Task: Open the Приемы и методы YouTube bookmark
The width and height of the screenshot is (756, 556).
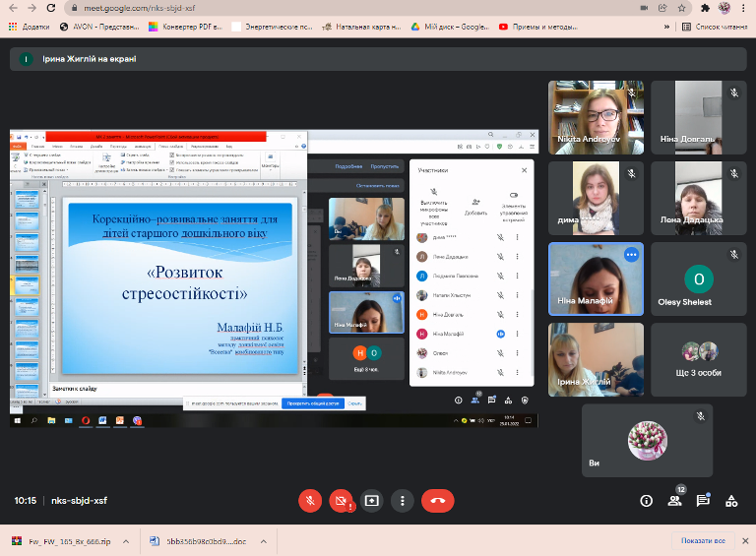Action: coord(538,27)
